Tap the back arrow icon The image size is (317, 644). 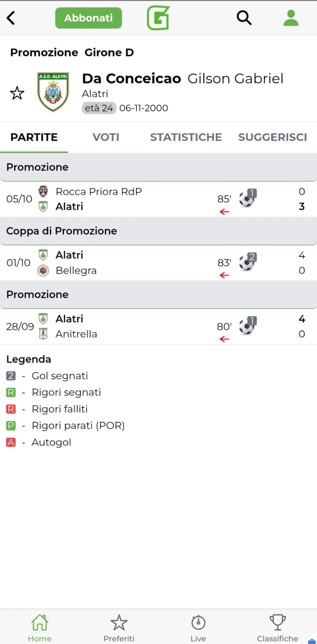[11, 18]
